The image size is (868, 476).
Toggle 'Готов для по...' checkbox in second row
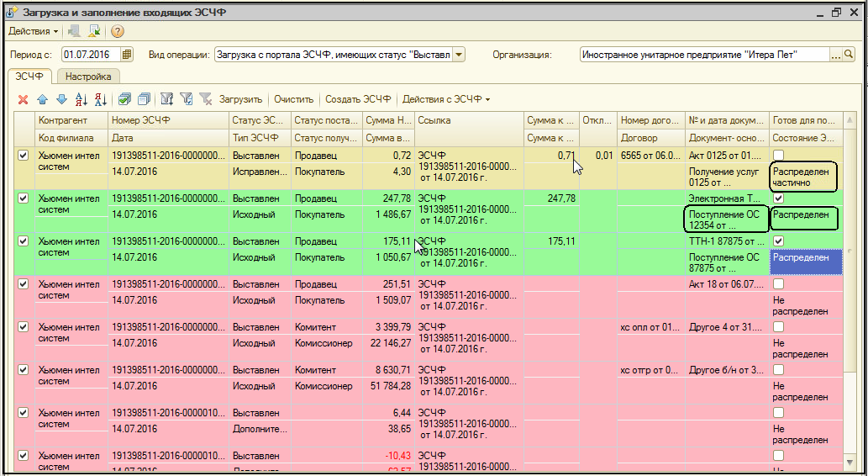(779, 198)
